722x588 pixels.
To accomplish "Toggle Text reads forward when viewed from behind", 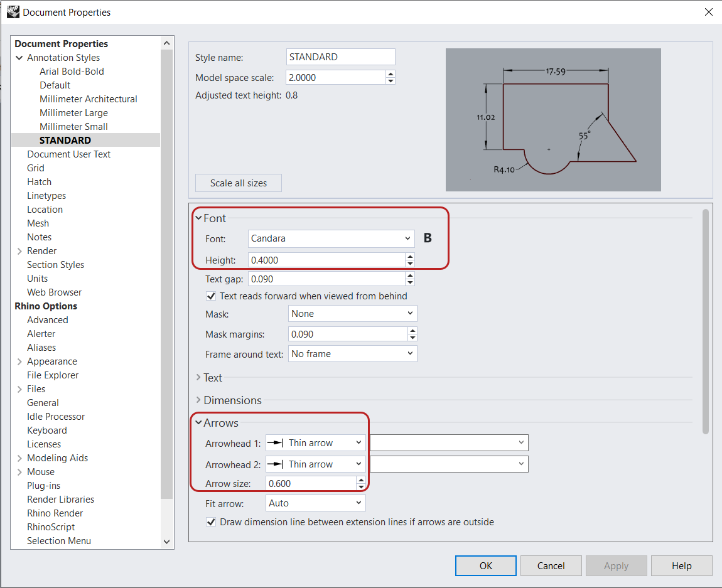I will click(x=211, y=296).
